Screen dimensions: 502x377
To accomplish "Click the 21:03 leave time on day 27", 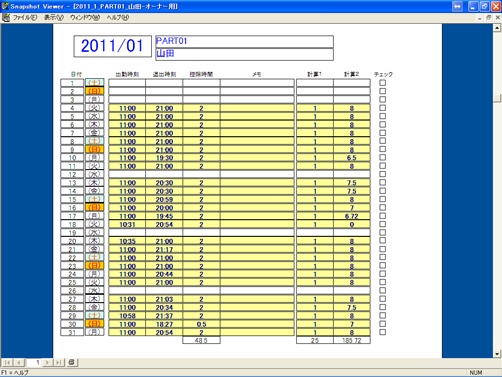I will pyautogui.click(x=164, y=299).
